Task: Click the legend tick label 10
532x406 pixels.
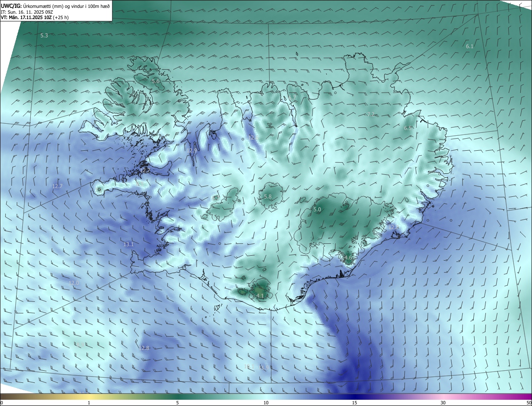Action: point(266,403)
